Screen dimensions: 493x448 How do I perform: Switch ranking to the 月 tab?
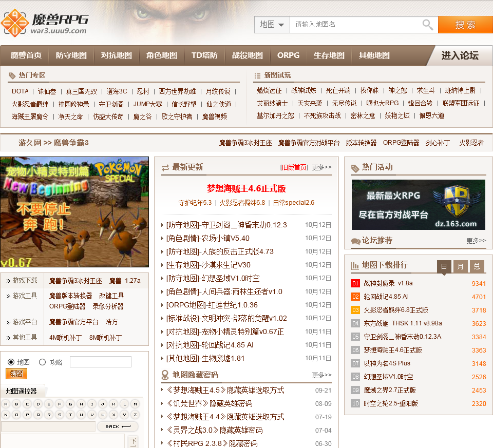[x=460, y=267]
